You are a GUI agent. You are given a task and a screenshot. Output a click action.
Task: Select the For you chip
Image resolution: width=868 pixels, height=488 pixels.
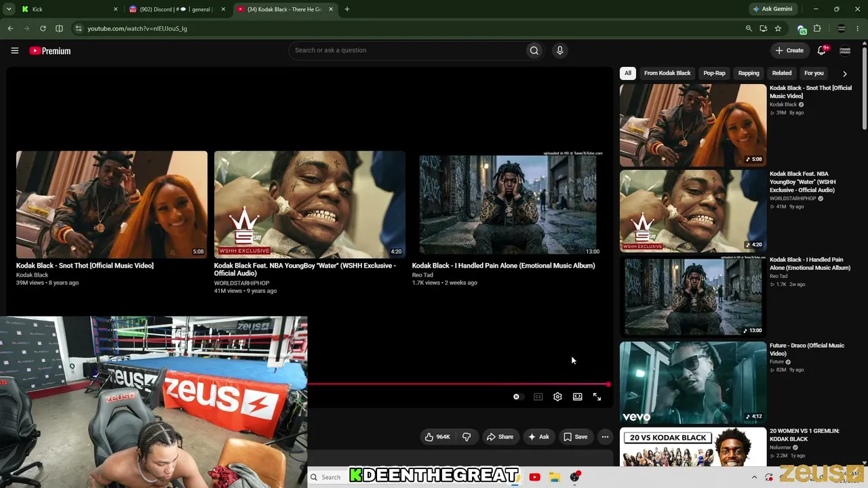coord(814,73)
